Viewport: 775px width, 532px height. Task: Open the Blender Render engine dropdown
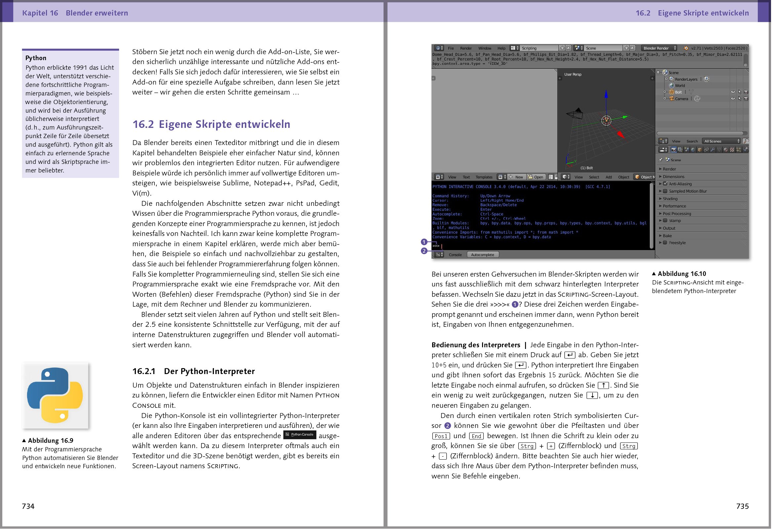[659, 48]
